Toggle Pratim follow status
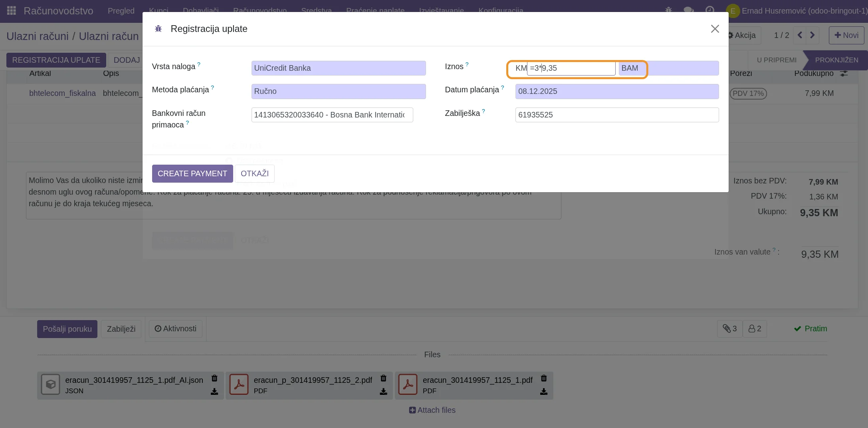The image size is (868, 428). coord(811,328)
